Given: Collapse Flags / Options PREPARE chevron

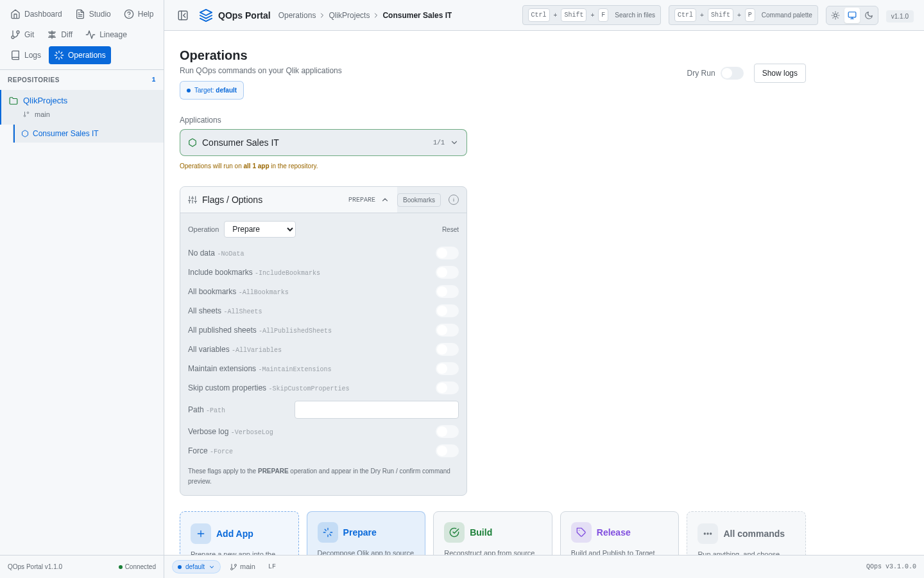Looking at the screenshot, I should click(x=385, y=200).
